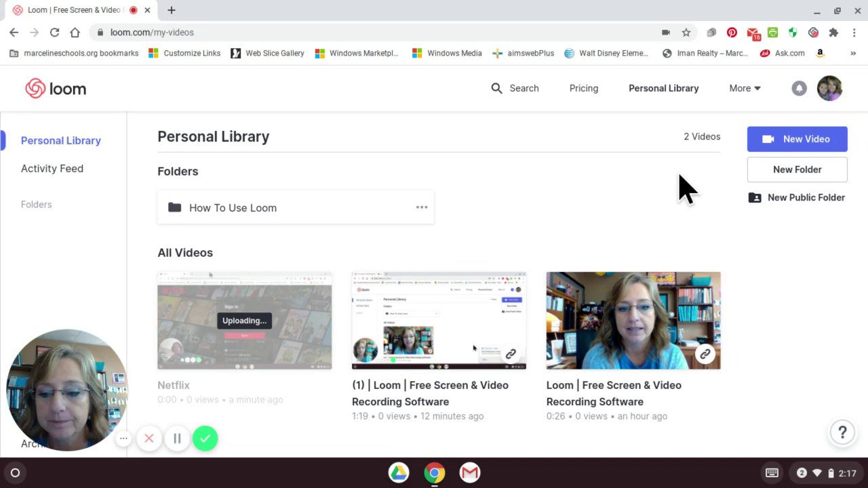Open Walt Disney Elementary bookmark
The width and height of the screenshot is (868, 488).
(x=608, y=53)
